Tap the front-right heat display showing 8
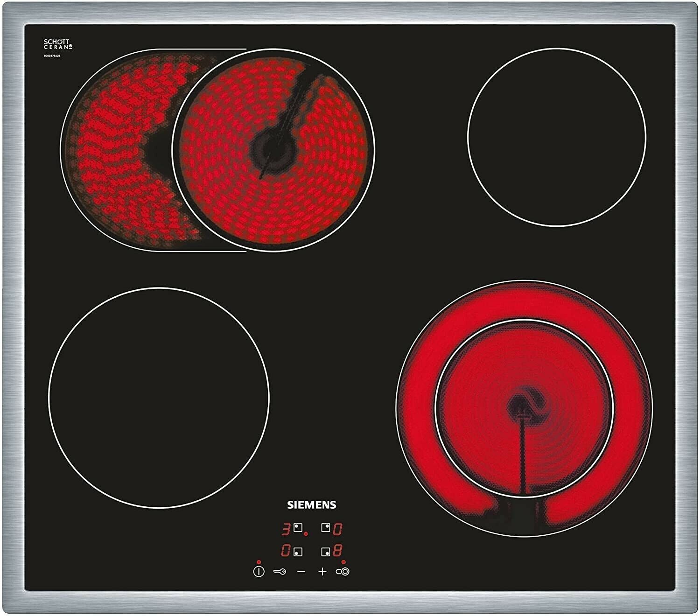 [337, 552]
